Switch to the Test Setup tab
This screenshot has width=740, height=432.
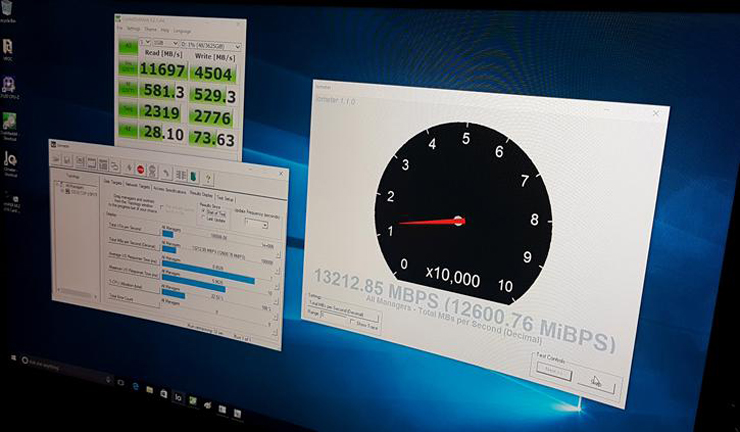[x=226, y=198]
